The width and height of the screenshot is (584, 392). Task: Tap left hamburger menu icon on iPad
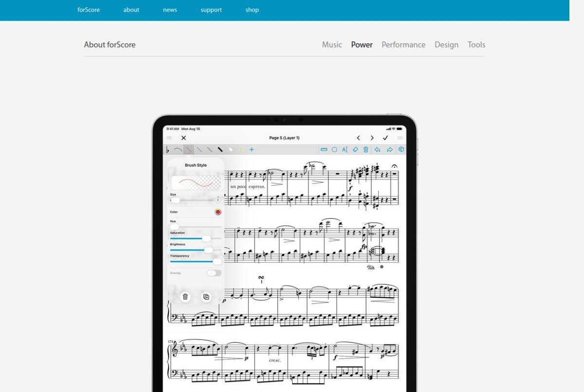click(x=169, y=138)
